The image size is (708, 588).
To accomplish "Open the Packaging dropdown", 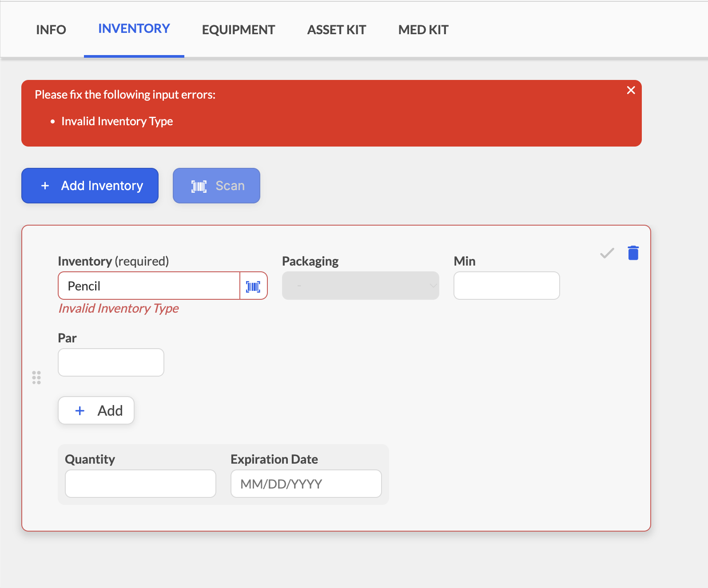I will pos(361,286).
